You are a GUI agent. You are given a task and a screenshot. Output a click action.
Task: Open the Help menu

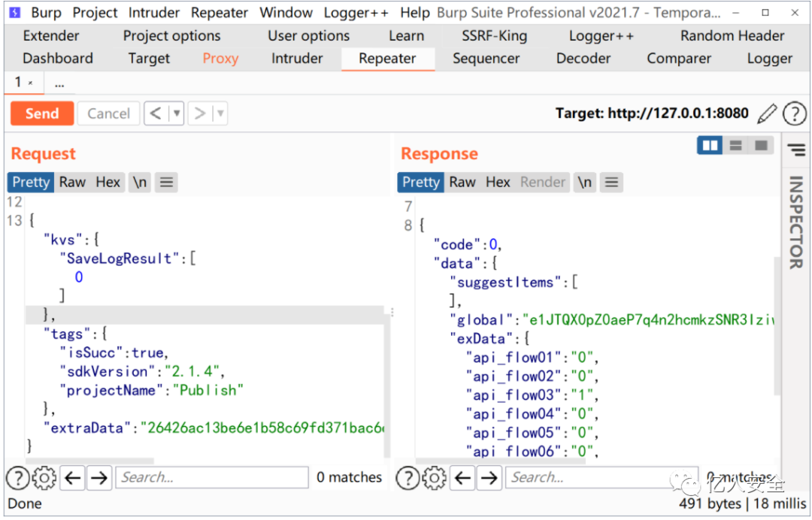[415, 13]
